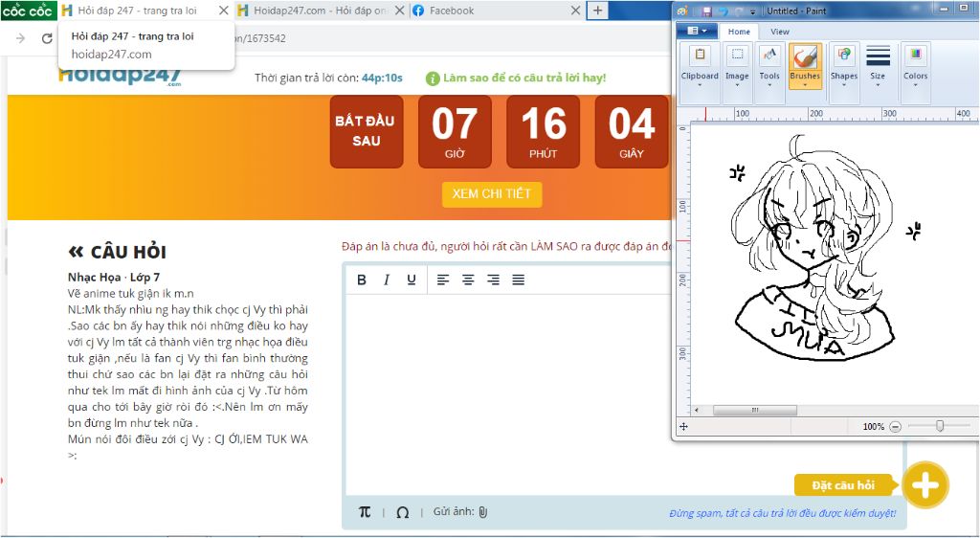
Task: Click the BẮT ĐẦU SAU tile
Action: [x=367, y=132]
